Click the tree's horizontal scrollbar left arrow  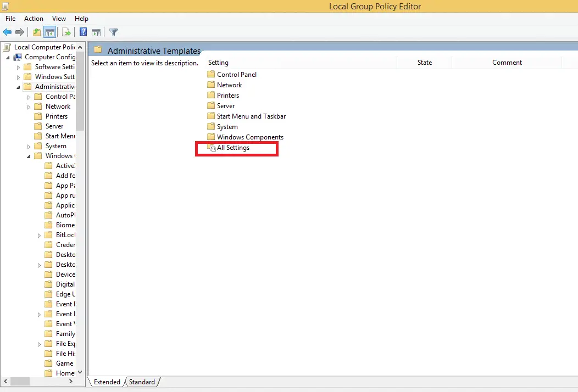tap(5, 382)
